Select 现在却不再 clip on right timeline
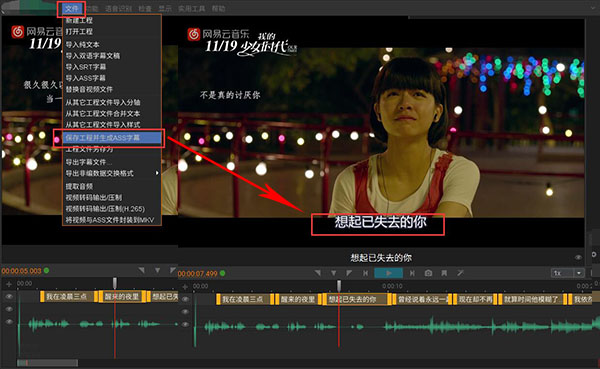The height and width of the screenshot is (369, 600). [475, 299]
